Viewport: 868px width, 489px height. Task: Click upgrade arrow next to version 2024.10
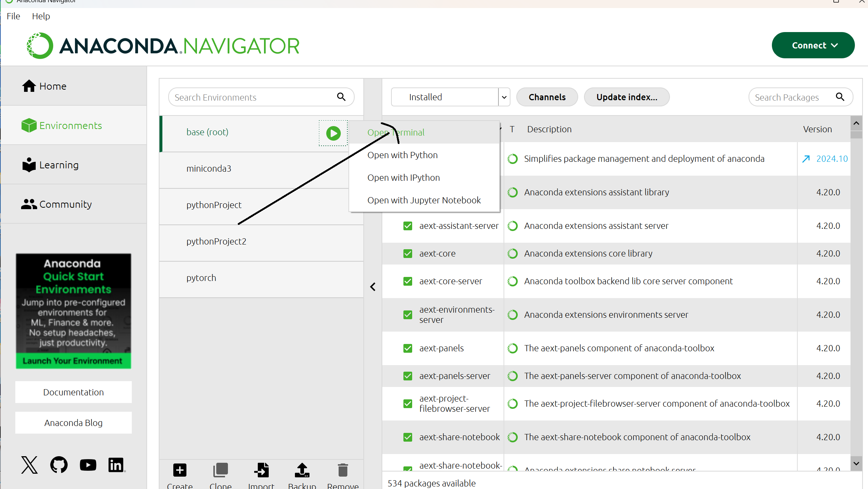click(x=806, y=159)
